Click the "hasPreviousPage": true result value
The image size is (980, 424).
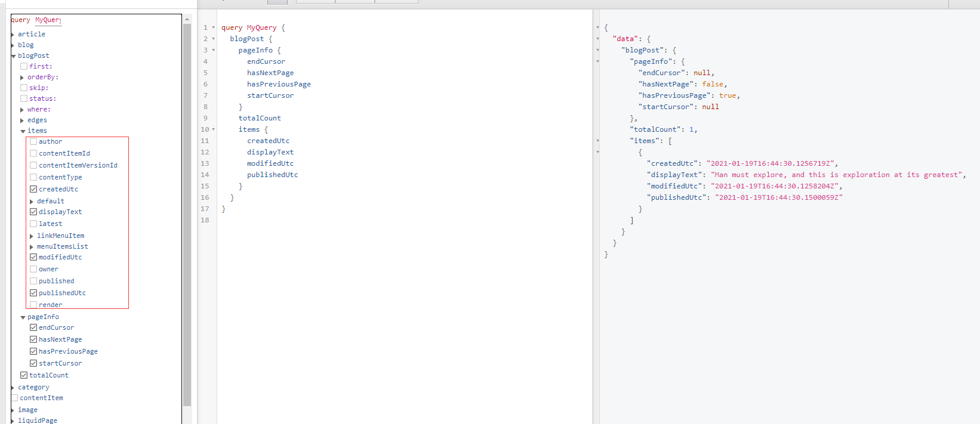(x=728, y=95)
